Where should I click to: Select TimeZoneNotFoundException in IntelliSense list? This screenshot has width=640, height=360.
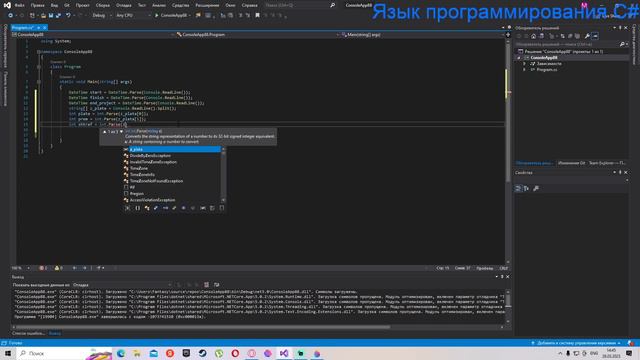[172, 181]
